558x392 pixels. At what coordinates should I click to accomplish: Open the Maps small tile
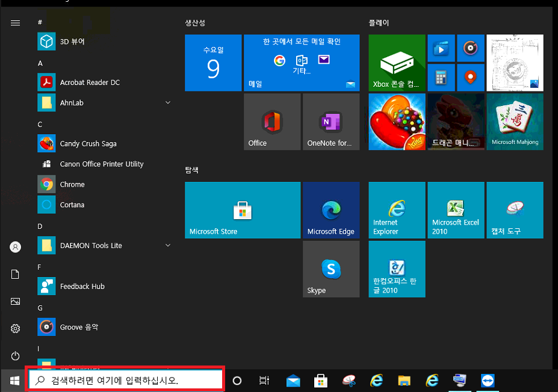[471, 77]
